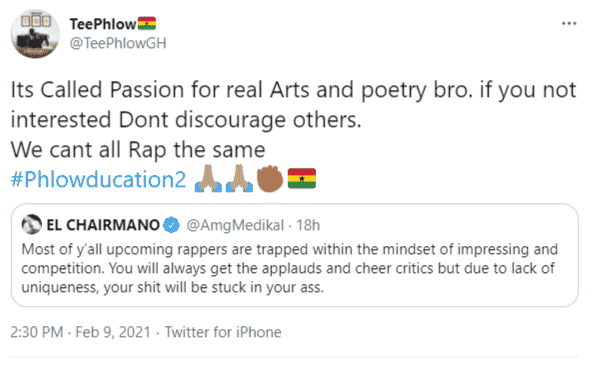Click the Twitter for iPhone source link

click(x=223, y=332)
